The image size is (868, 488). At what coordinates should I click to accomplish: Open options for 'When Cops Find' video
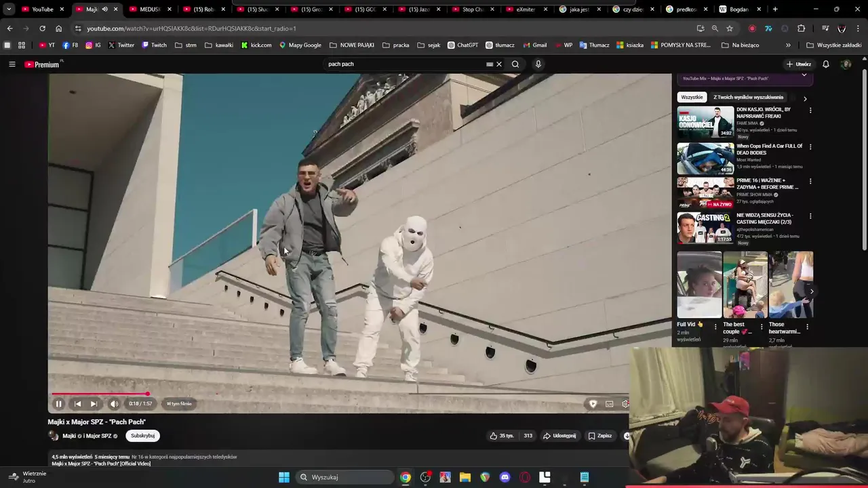[x=810, y=146]
